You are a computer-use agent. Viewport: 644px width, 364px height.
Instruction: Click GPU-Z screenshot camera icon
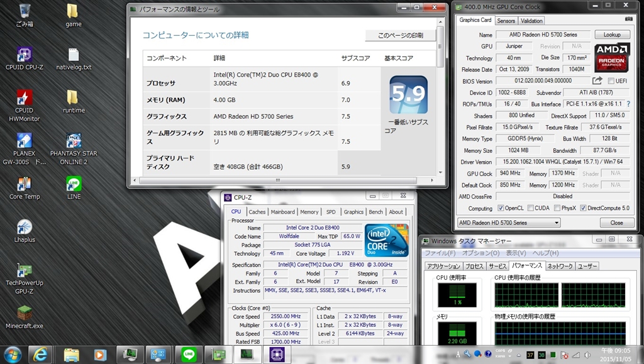(x=628, y=19)
